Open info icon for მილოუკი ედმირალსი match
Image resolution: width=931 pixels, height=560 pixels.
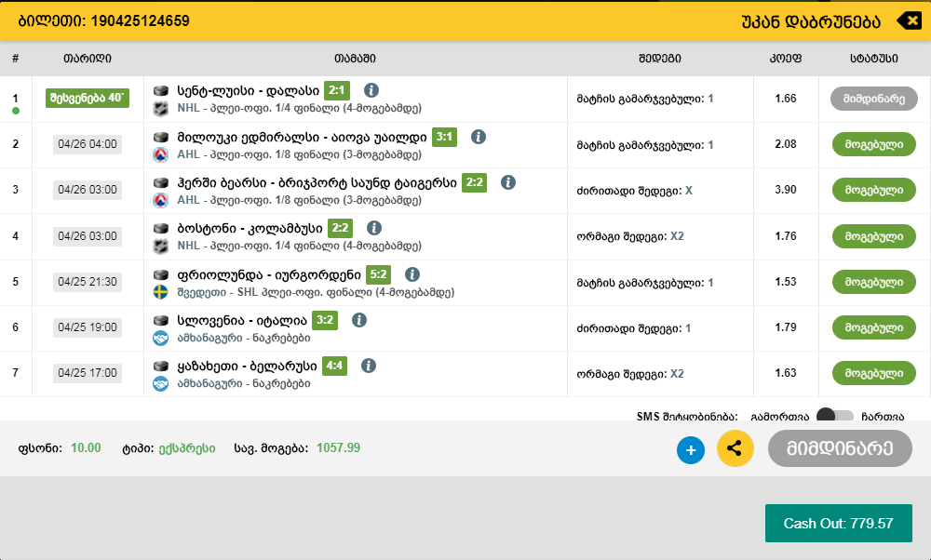point(478,137)
